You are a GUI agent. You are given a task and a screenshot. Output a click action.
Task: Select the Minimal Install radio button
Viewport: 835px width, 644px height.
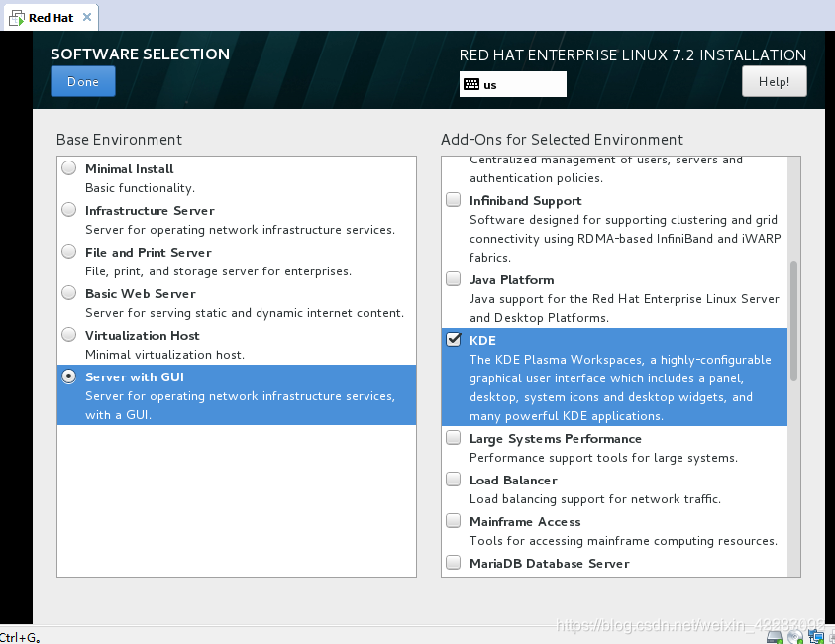(x=68, y=168)
